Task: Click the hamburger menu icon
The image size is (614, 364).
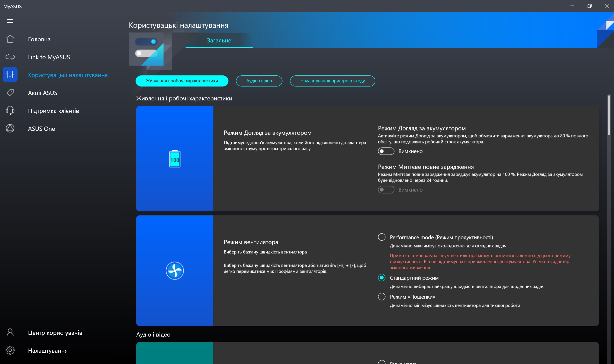Action: [10, 21]
